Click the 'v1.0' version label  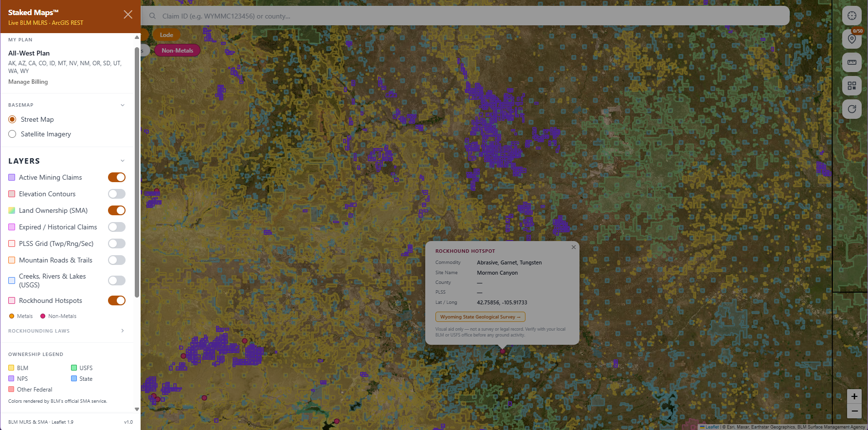[x=128, y=422]
